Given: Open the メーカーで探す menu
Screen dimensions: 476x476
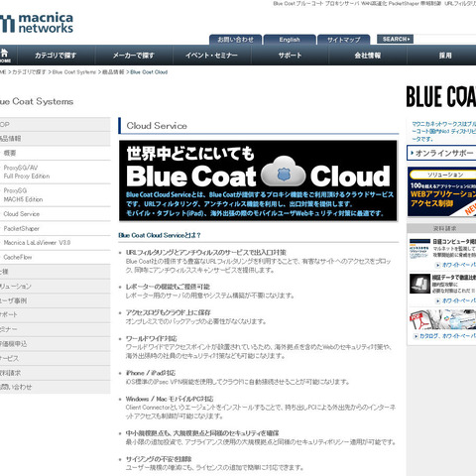Looking at the screenshot, I should point(134,56).
